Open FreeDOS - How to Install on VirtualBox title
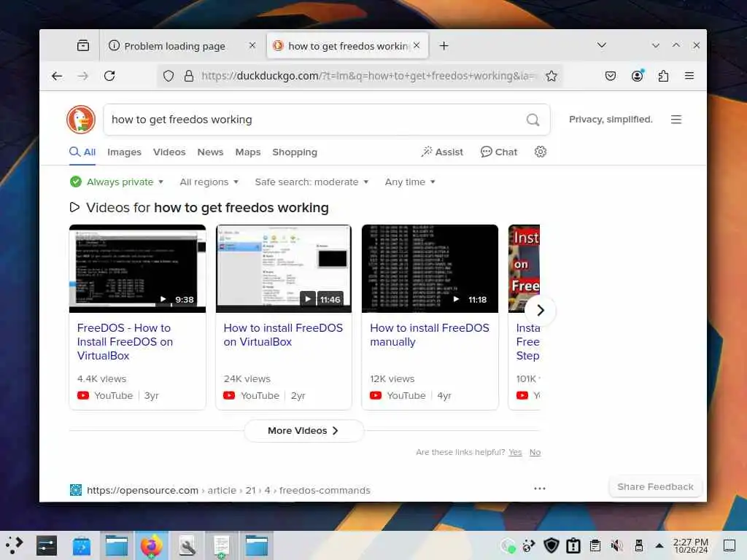Screen dimensions: 747x560 (125, 341)
